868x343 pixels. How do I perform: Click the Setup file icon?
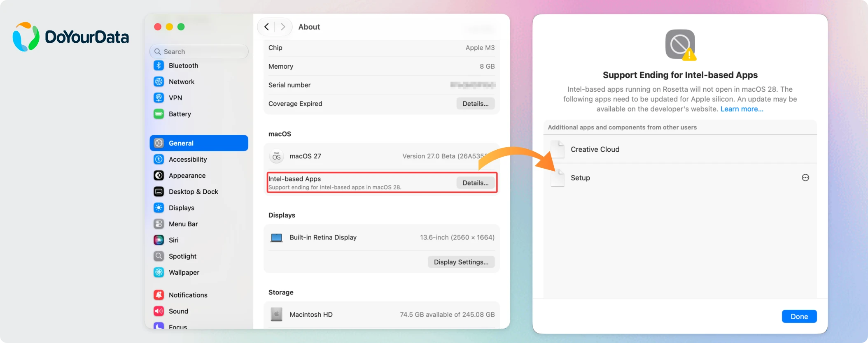click(x=558, y=178)
